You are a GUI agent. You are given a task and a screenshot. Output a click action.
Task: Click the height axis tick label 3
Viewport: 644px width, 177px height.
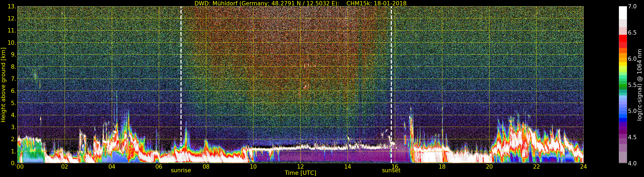point(13,127)
